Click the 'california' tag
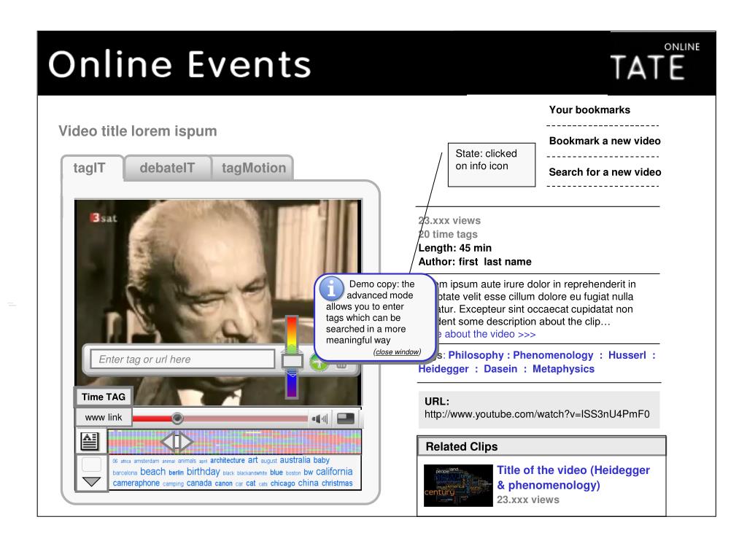747x560 pixels. coord(334,472)
